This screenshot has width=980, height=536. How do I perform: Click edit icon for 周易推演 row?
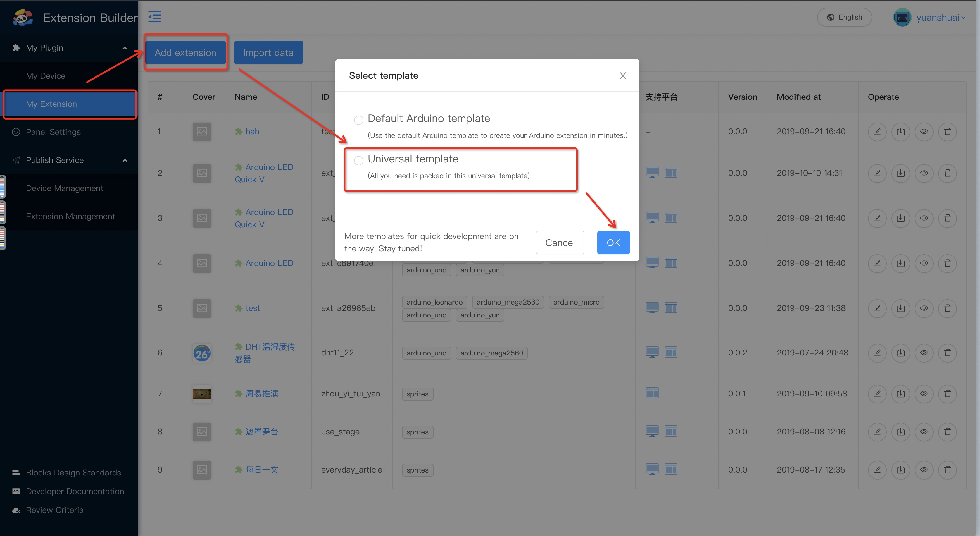click(x=877, y=394)
